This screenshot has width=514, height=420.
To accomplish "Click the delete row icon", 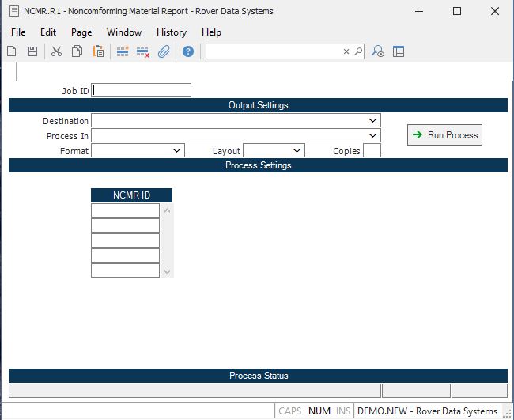I will pos(143,51).
